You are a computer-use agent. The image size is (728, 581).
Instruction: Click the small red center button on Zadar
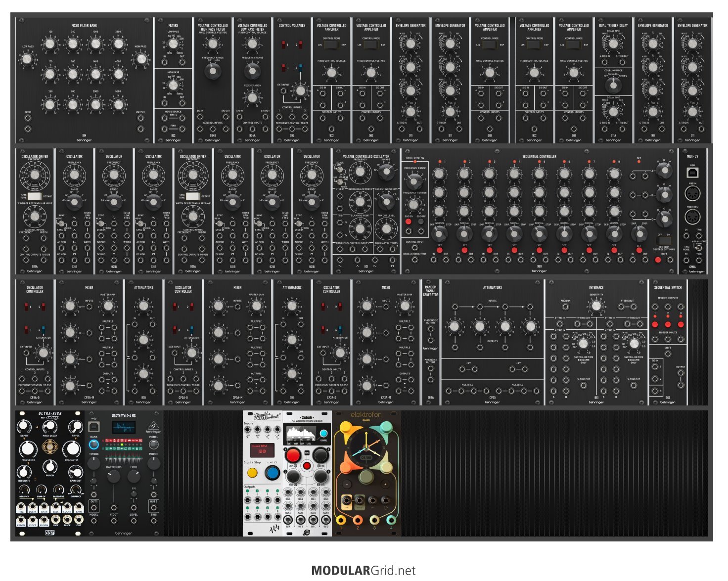point(307,466)
